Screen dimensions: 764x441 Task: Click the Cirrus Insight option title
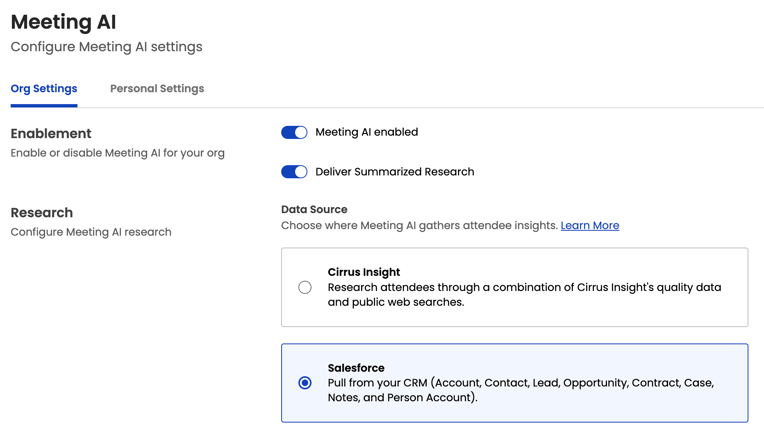click(364, 272)
